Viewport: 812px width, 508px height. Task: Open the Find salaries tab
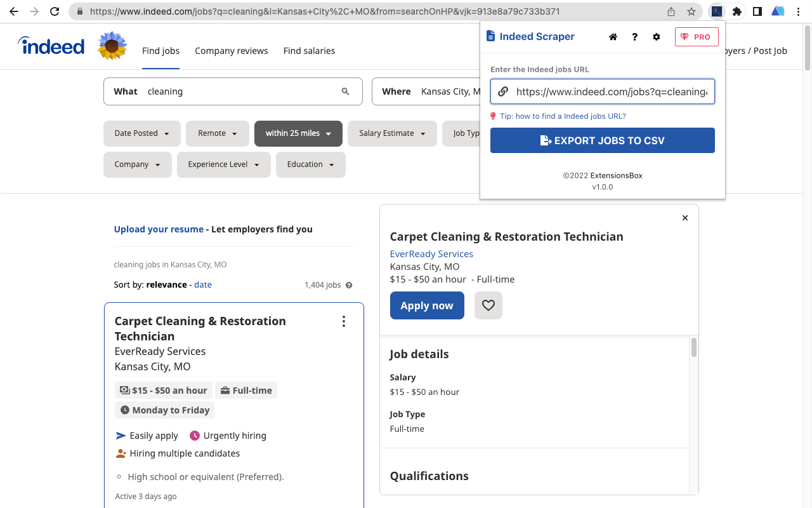coord(309,51)
